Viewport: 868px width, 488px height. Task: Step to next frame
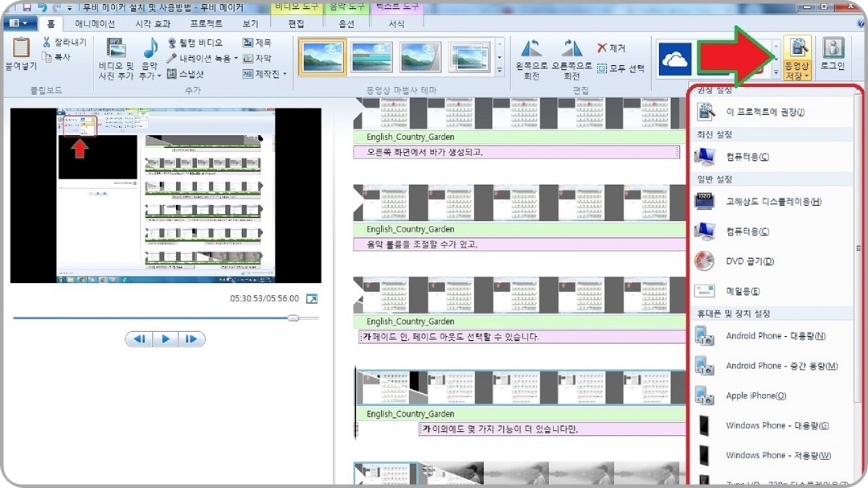(x=191, y=339)
